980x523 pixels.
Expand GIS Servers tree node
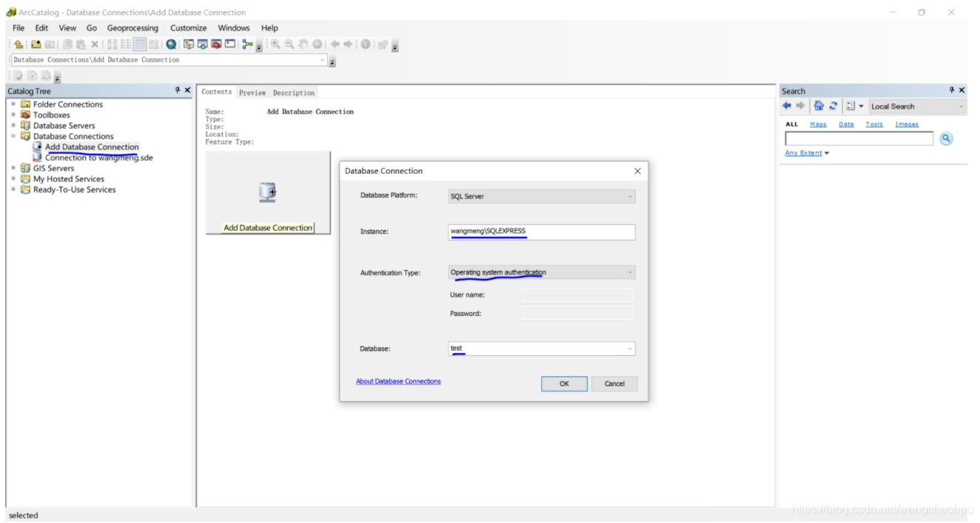click(x=13, y=168)
